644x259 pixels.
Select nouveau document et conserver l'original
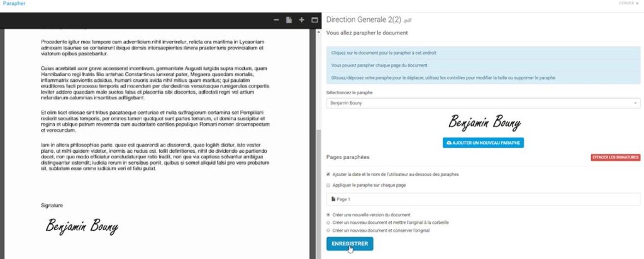pos(328,230)
